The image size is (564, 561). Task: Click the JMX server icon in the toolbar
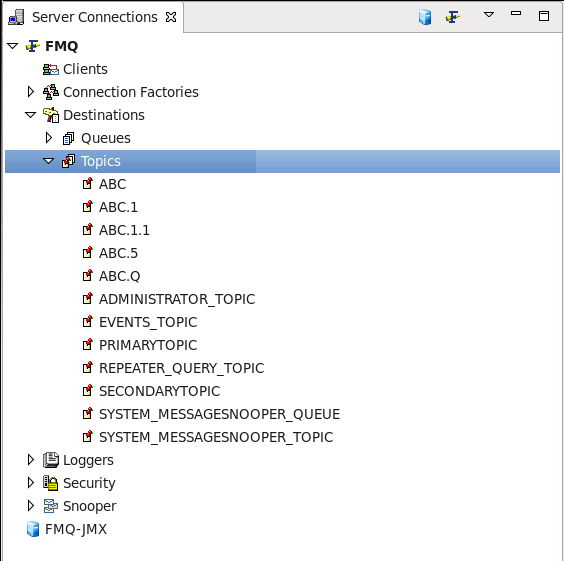point(425,17)
